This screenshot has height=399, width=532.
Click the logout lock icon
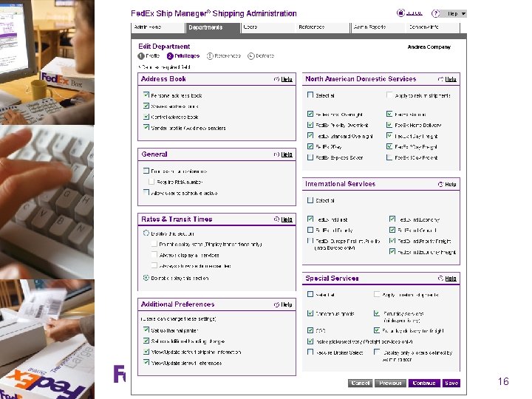pos(400,13)
